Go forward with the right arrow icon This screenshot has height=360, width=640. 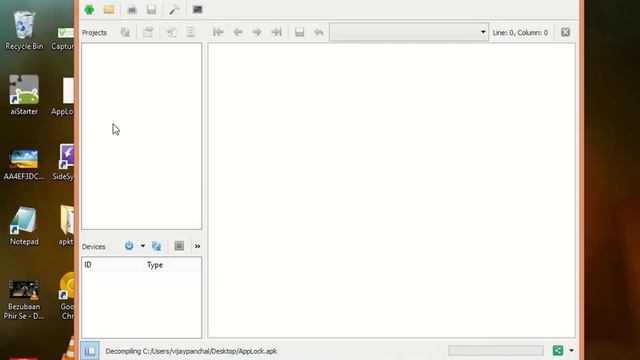pyautogui.click(x=257, y=32)
